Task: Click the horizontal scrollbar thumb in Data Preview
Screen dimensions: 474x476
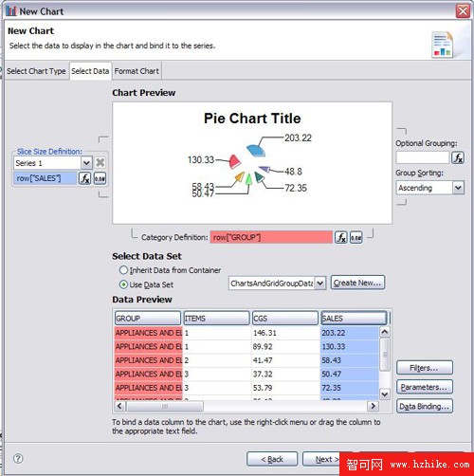Action: point(165,406)
